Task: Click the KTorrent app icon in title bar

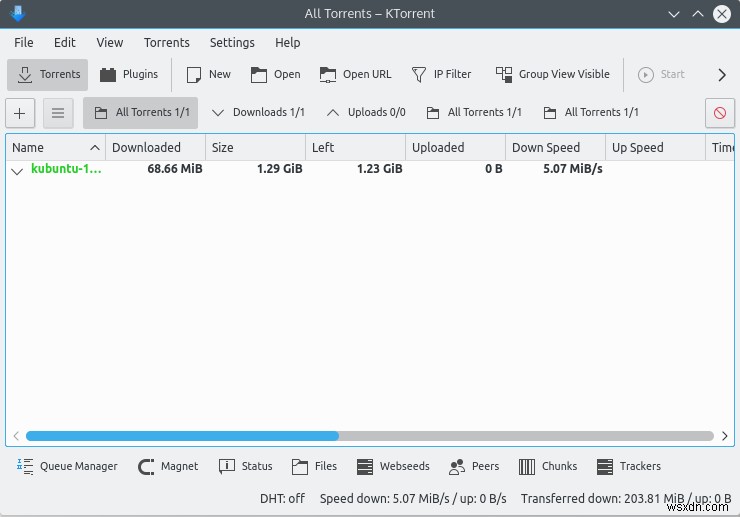Action: (x=17, y=13)
